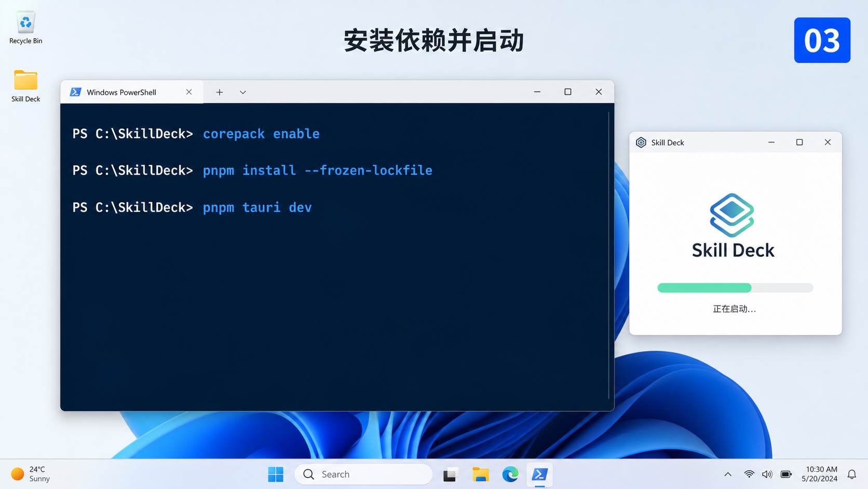Check the battery status tray icon

coord(786,474)
